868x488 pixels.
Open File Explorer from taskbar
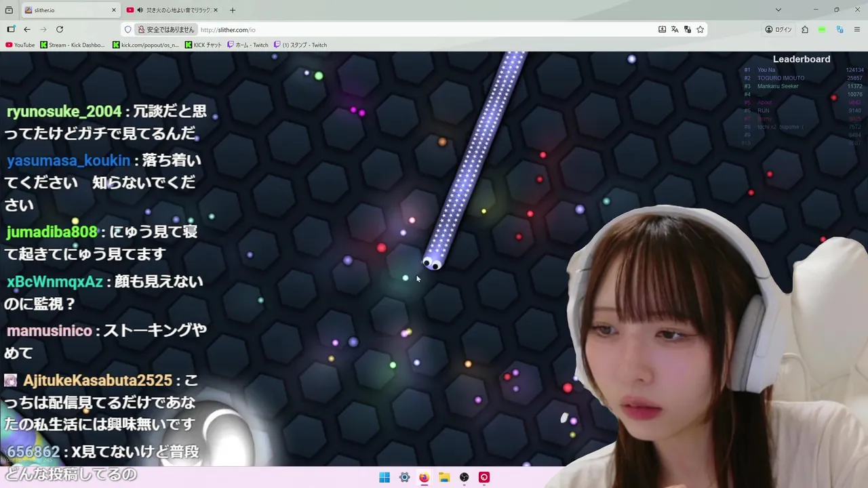coord(444,477)
